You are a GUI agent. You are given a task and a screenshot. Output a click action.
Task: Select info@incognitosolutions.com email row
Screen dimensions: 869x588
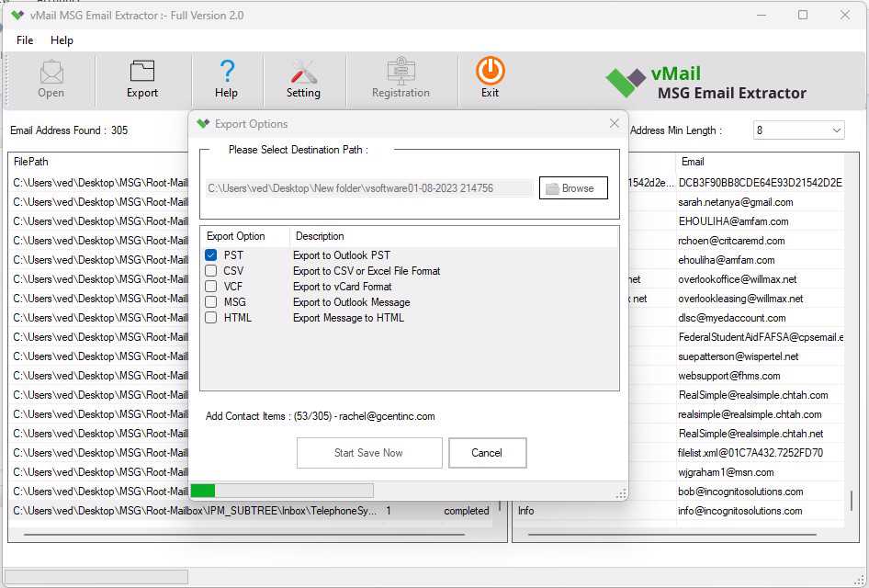click(x=739, y=511)
